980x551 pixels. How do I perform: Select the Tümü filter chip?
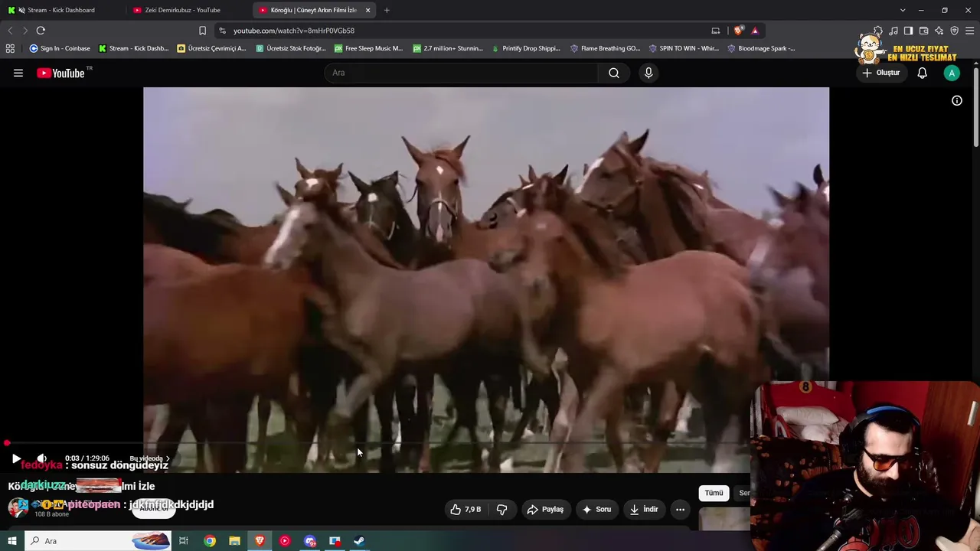click(714, 493)
